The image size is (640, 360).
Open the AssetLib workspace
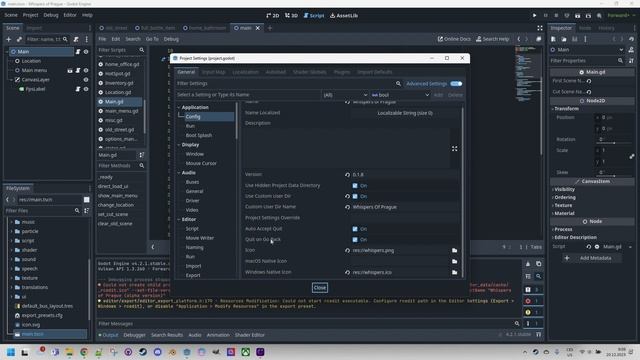pyautogui.click(x=344, y=16)
